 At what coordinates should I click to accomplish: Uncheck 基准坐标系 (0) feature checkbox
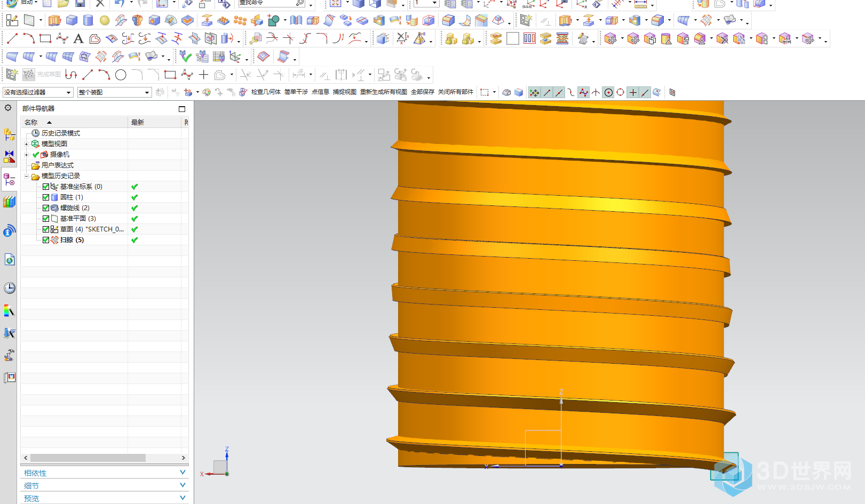(46, 187)
